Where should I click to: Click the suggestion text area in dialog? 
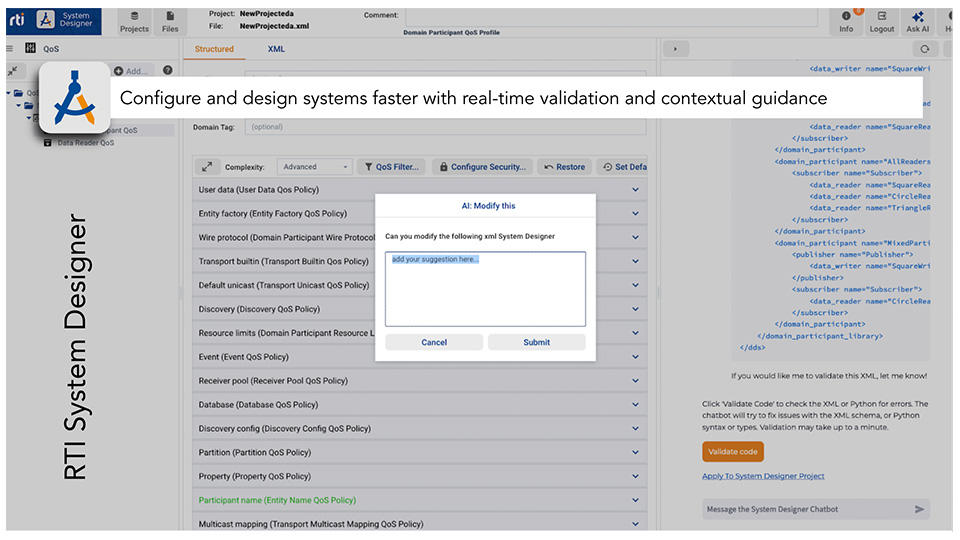(485, 289)
